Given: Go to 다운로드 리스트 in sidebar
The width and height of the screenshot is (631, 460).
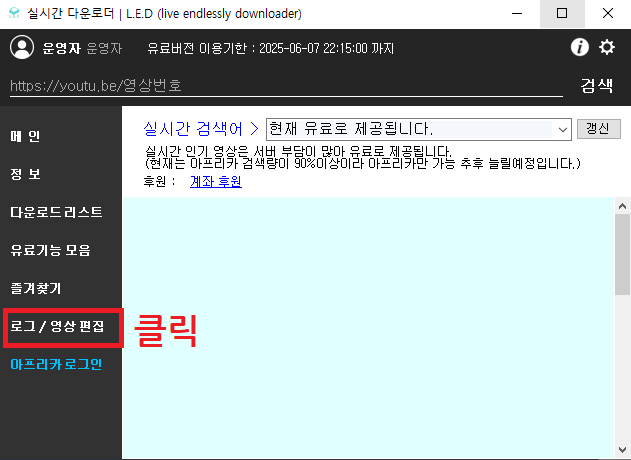Looking at the screenshot, I should [x=56, y=212].
